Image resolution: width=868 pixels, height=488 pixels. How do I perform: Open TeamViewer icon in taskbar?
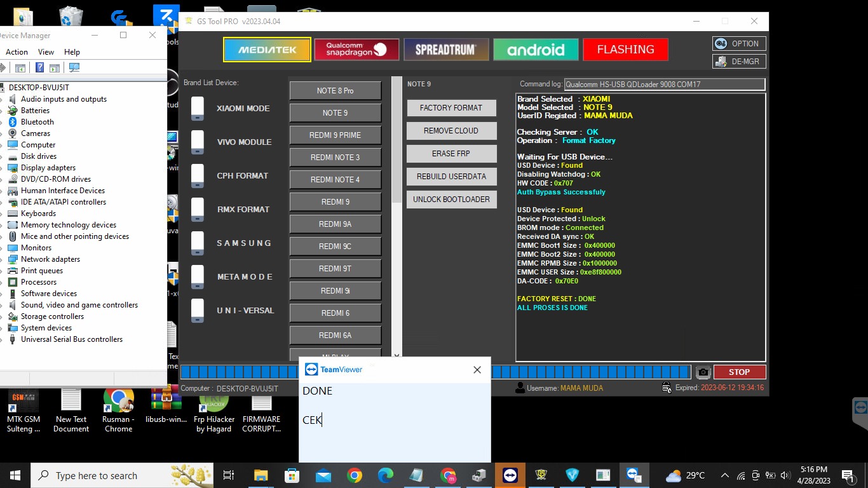click(x=510, y=475)
